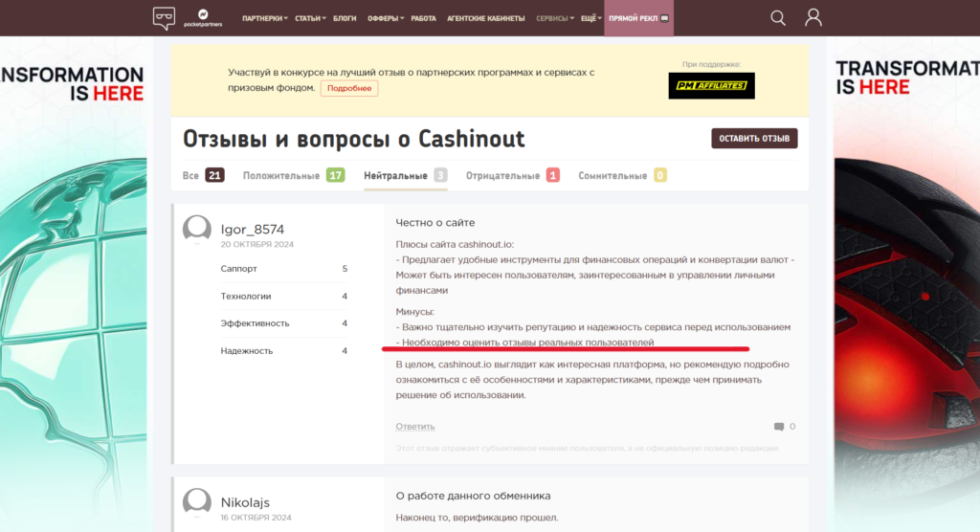Open the user account profile icon
980x532 pixels.
click(813, 17)
